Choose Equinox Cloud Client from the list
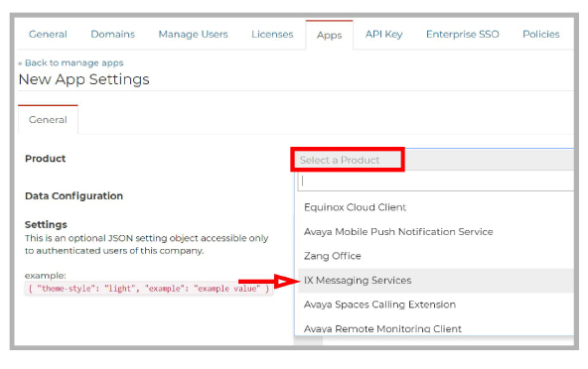Image resolution: width=588 pixels, height=369 pixels. [436, 207]
